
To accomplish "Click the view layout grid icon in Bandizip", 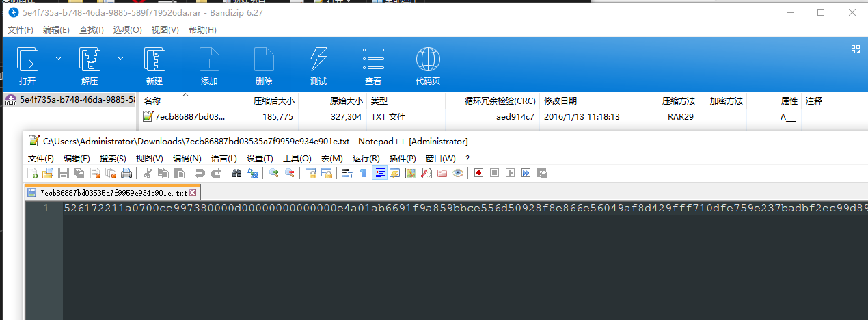I will (855, 49).
